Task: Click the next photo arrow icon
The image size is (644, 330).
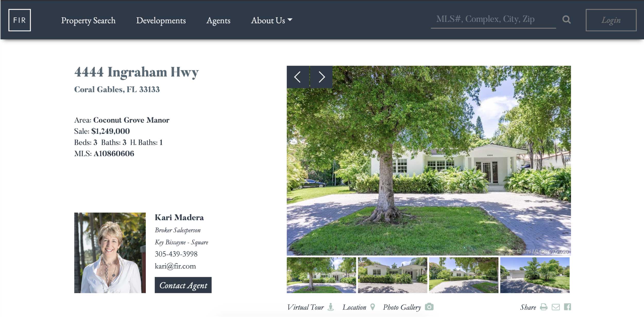Action: [321, 76]
